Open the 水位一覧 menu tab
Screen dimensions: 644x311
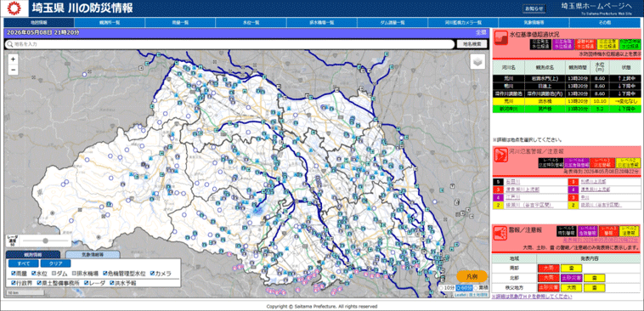251,23
